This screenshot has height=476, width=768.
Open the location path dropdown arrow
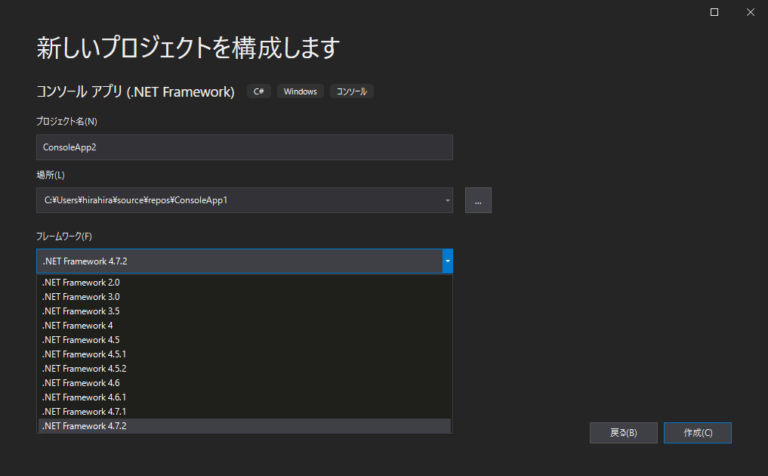tap(447, 200)
